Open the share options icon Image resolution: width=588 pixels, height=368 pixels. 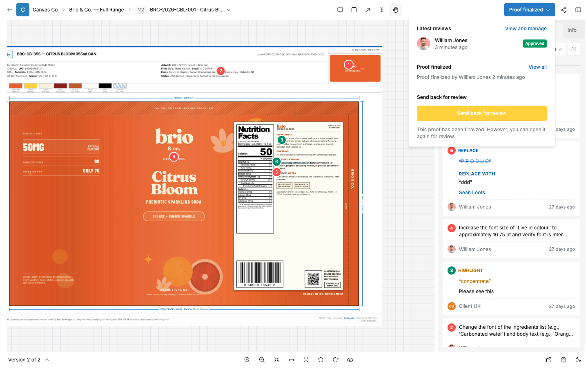click(563, 10)
